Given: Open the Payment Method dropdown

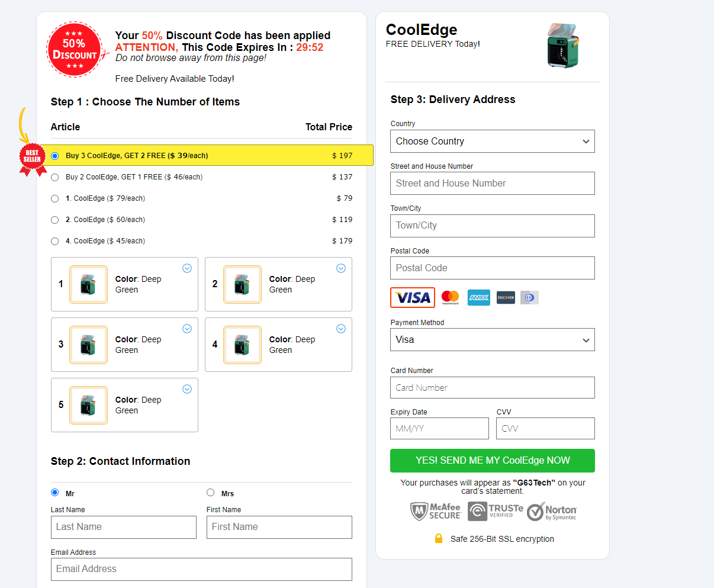Looking at the screenshot, I should [x=492, y=340].
